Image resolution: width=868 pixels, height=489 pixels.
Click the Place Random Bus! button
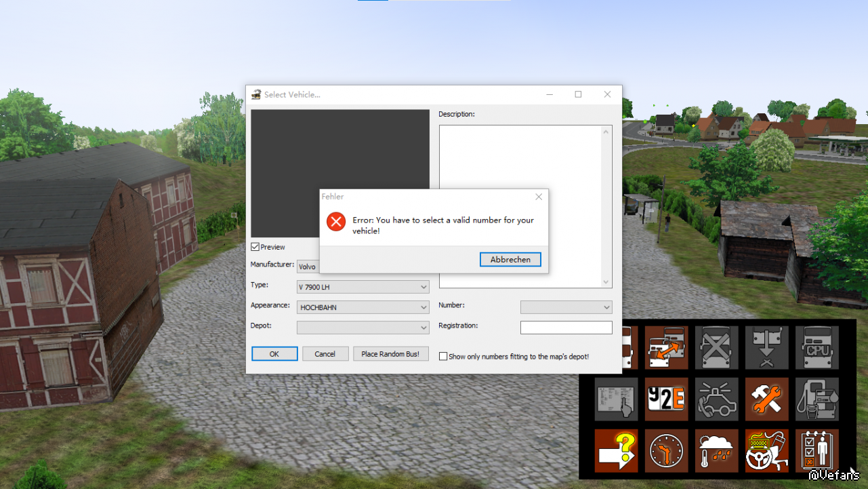pyautogui.click(x=391, y=354)
